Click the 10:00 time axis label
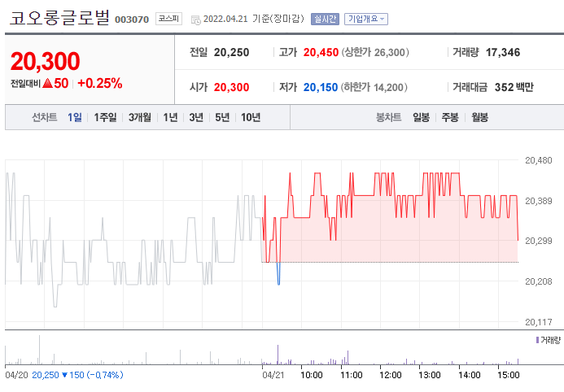This screenshot has height=392, width=564. (x=312, y=375)
